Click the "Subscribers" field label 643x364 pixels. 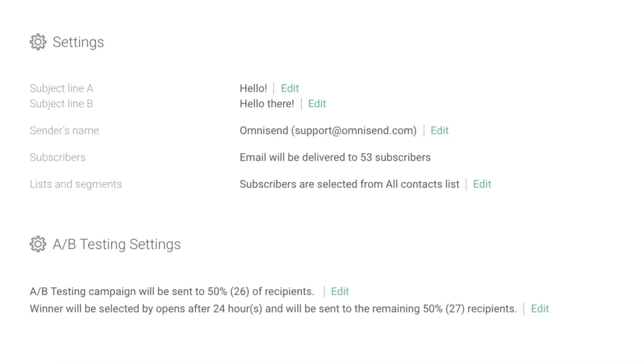coord(58,157)
